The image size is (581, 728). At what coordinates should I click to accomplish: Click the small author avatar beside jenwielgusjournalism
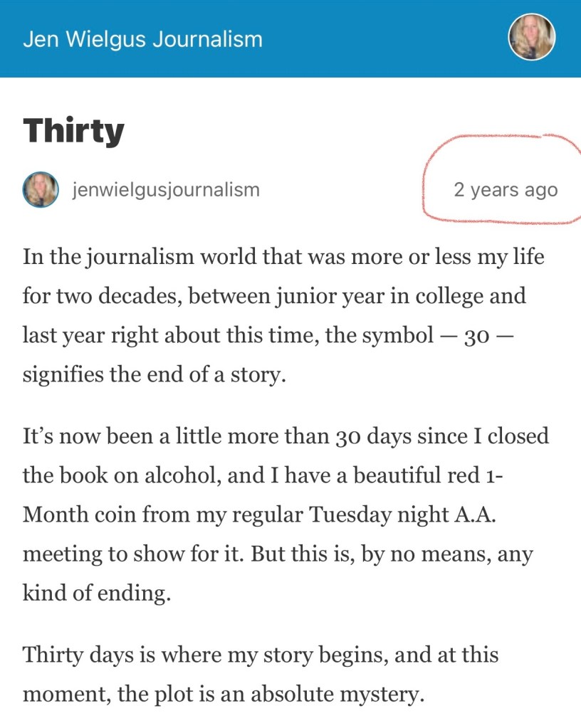41,190
